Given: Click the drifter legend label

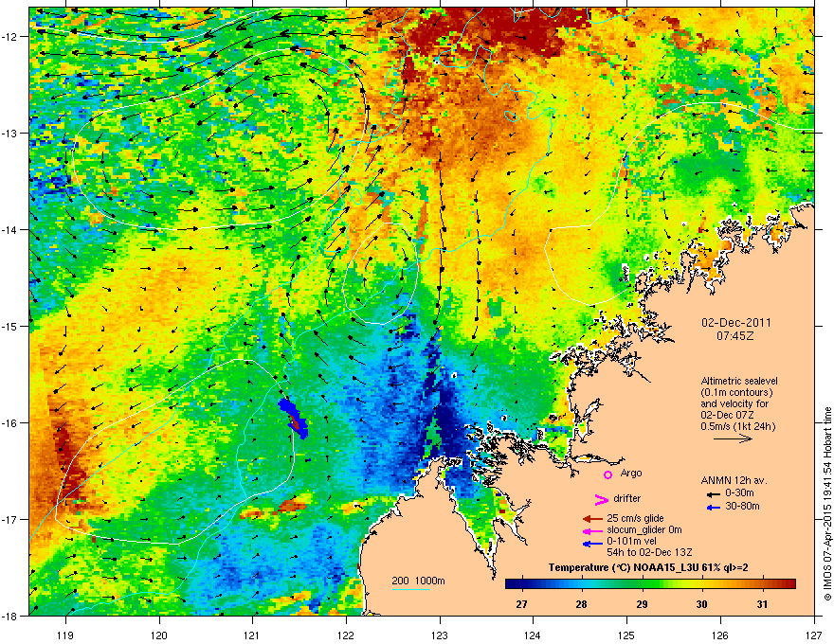Looking at the screenshot, I should 626,498.
